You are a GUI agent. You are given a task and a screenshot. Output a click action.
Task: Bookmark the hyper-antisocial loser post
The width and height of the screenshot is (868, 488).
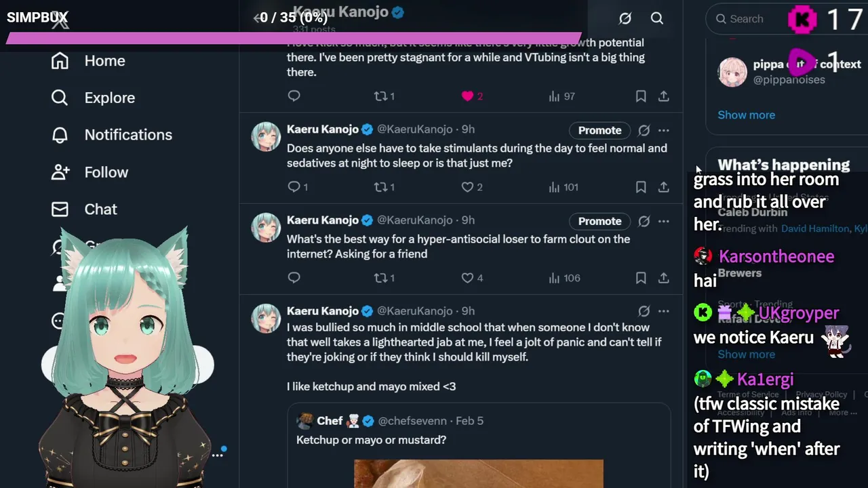(x=641, y=278)
